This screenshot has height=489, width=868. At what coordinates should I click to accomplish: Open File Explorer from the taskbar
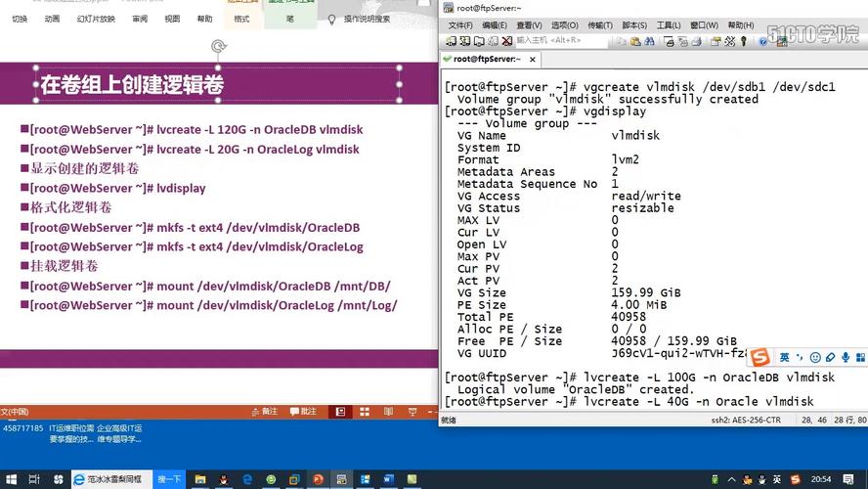click(200, 479)
